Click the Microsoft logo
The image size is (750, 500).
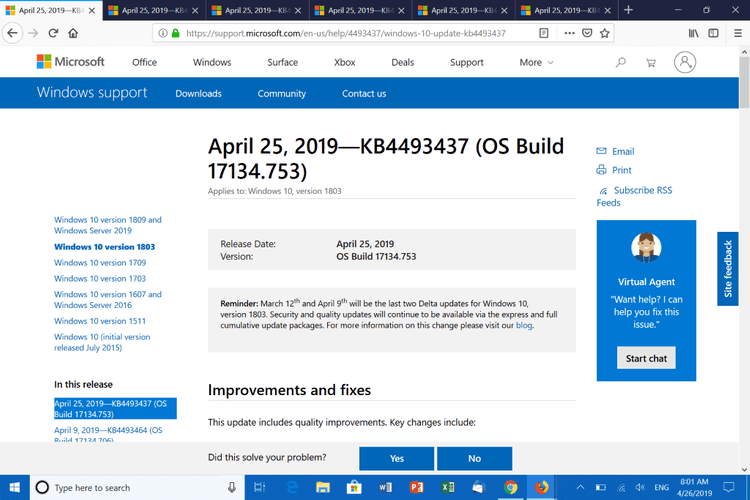(x=70, y=62)
